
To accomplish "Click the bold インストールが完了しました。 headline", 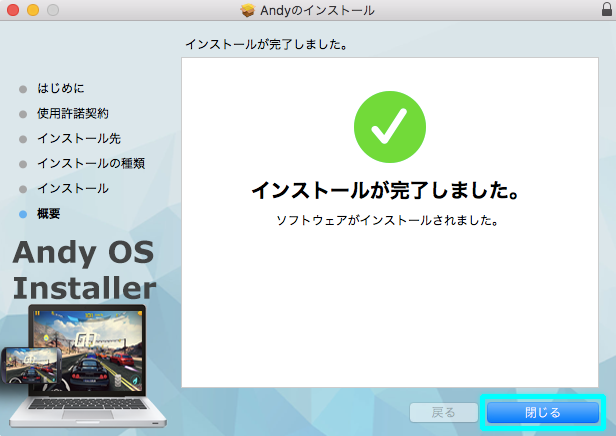I will click(386, 190).
